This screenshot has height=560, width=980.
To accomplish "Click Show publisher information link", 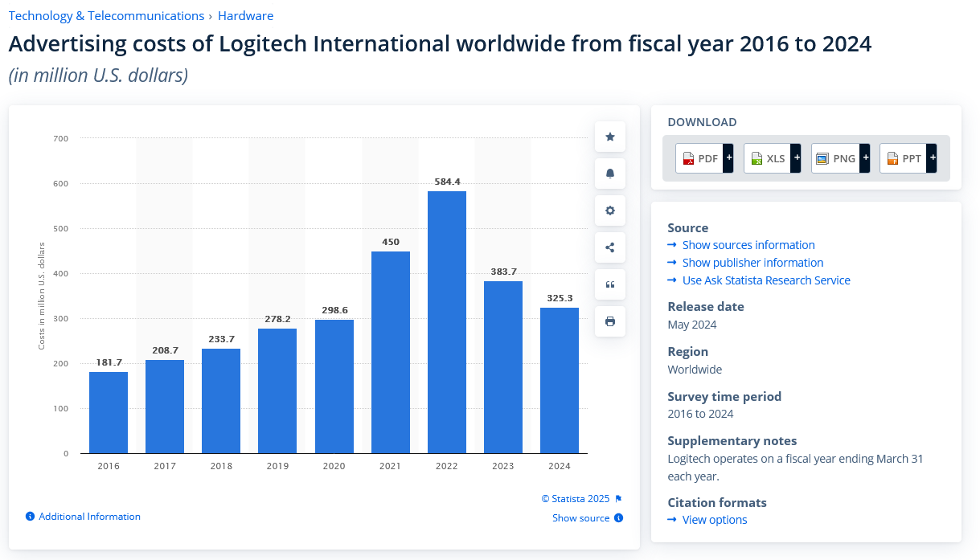I will tap(752, 263).
